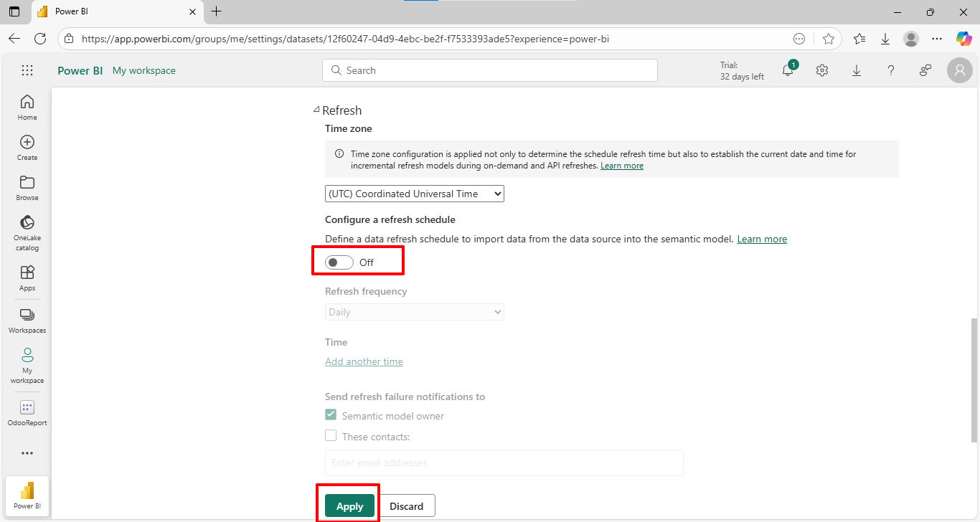Switch to the Power BI browser tab
This screenshot has width=980, height=522.
(117, 11)
